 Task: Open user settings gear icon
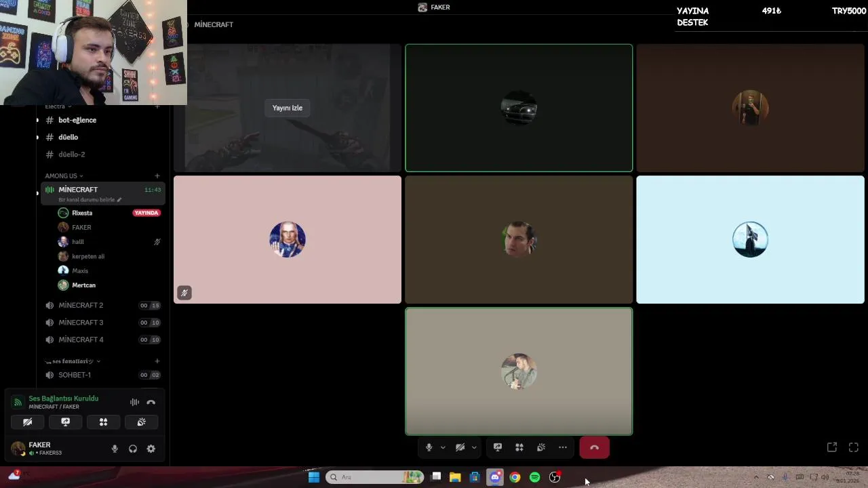[x=151, y=449]
